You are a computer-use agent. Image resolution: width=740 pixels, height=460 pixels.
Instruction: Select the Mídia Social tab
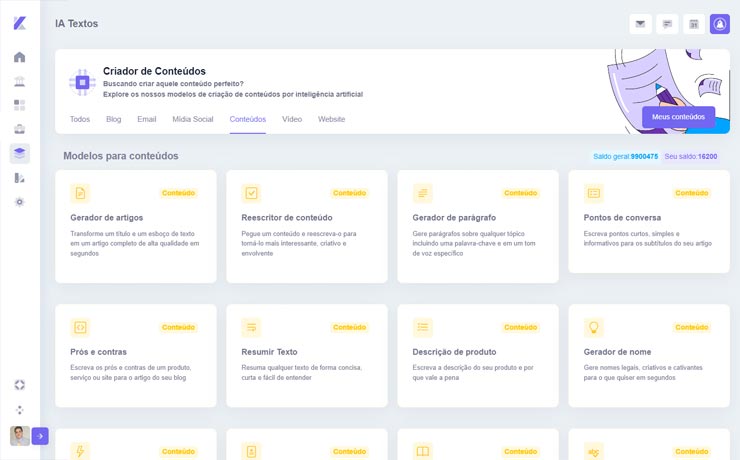(192, 119)
